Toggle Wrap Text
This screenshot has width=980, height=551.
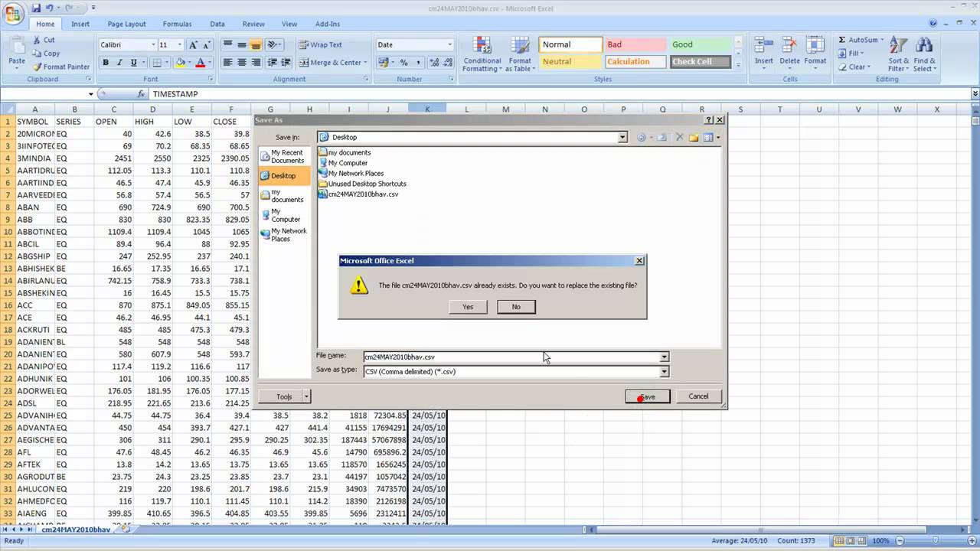pos(321,45)
